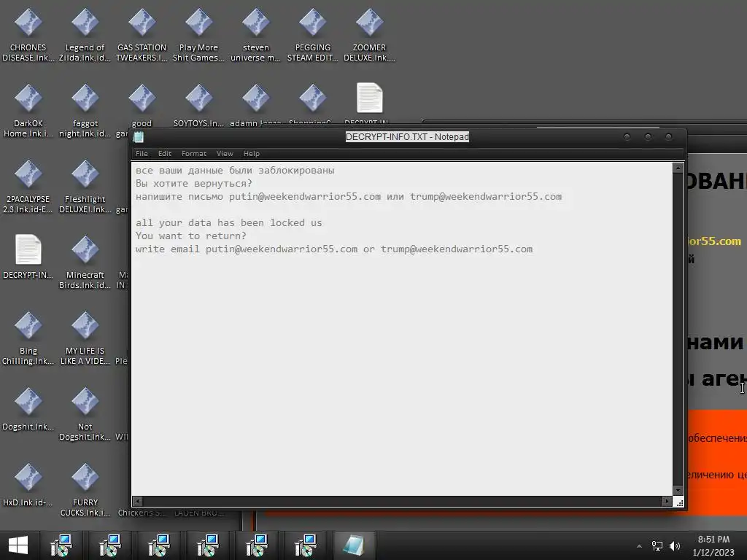Click the volume speaker tray icon
Screen dimensions: 747x560
click(675, 545)
